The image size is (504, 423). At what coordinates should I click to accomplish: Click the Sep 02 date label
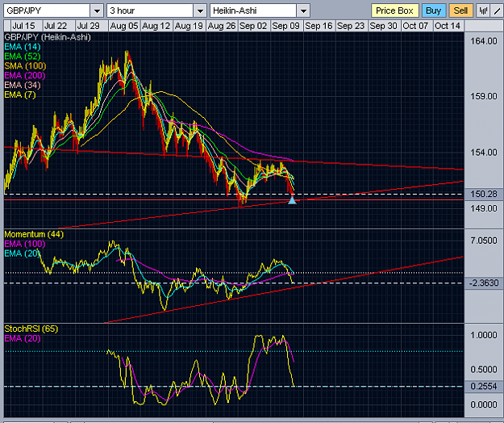(x=253, y=26)
